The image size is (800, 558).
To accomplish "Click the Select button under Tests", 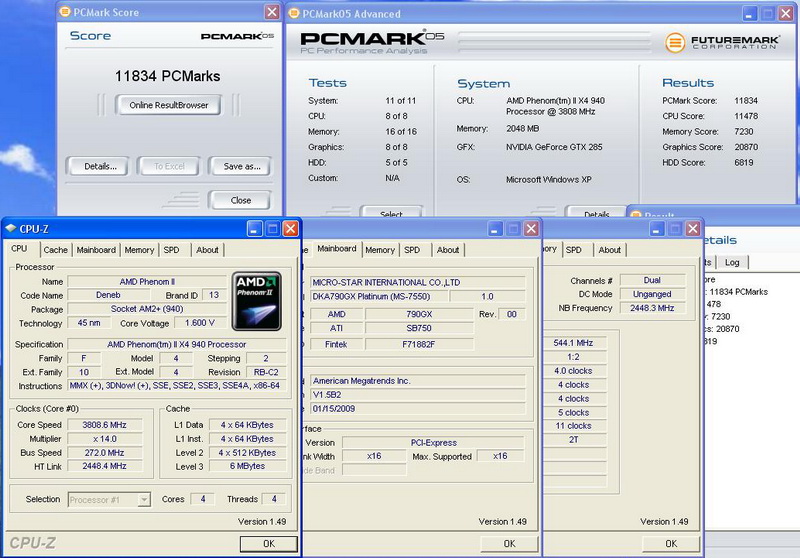I will click(391, 212).
